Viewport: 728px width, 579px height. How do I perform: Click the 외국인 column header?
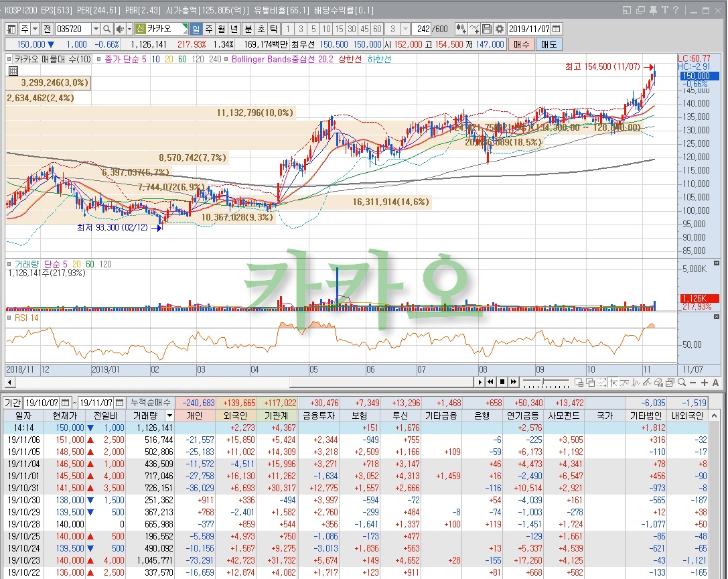coord(235,415)
